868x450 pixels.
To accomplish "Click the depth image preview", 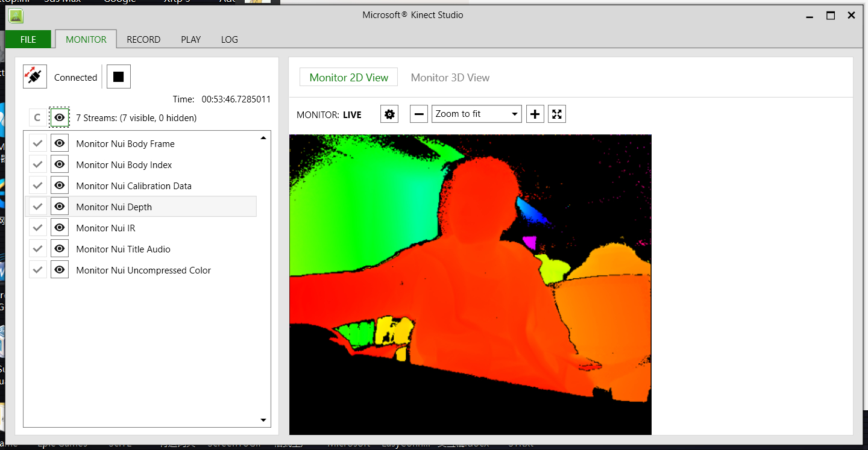I will (470, 284).
